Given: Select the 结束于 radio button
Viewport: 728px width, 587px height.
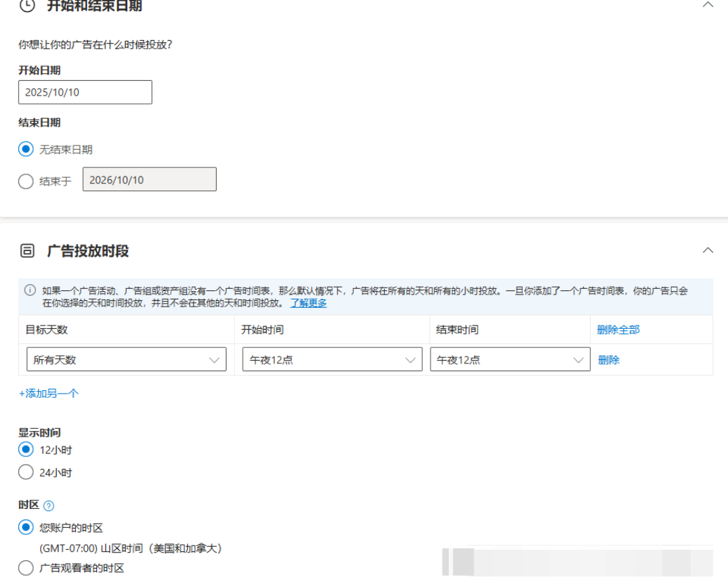Looking at the screenshot, I should (26, 181).
